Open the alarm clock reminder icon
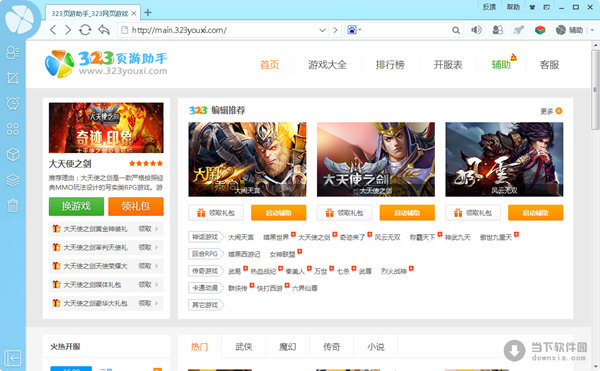 (13, 103)
